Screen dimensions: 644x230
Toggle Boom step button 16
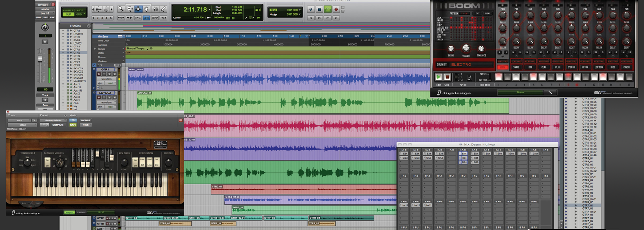629,76
